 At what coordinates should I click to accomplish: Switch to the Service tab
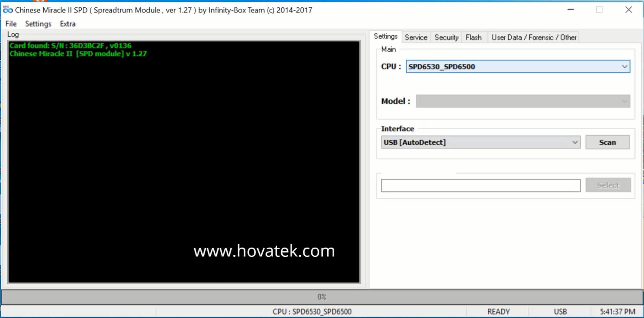(416, 37)
